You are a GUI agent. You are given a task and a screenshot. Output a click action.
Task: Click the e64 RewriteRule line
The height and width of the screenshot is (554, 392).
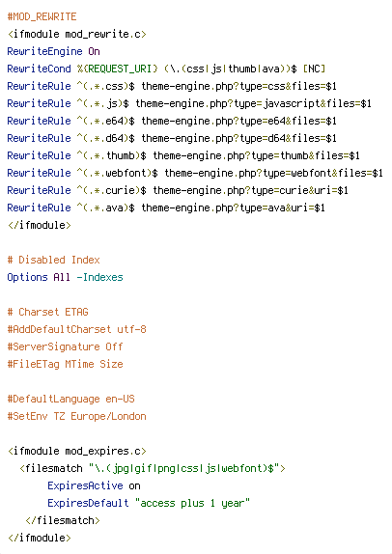[x=172, y=121]
